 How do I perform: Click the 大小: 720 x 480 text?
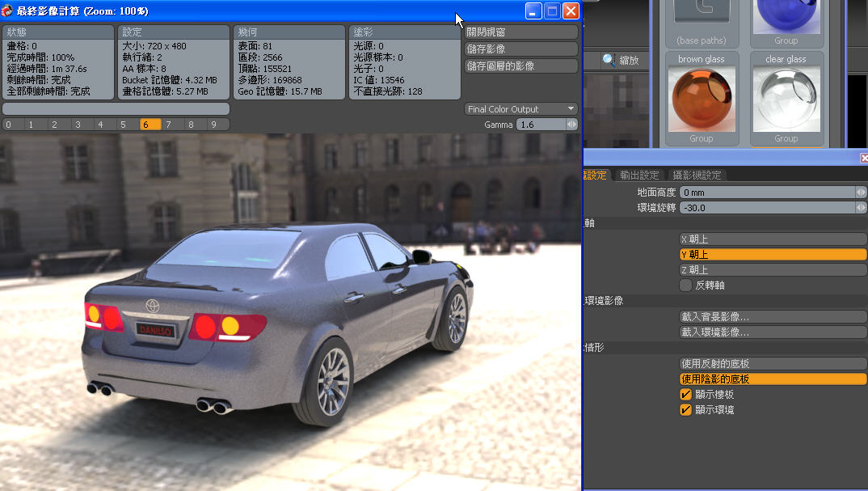[154, 46]
